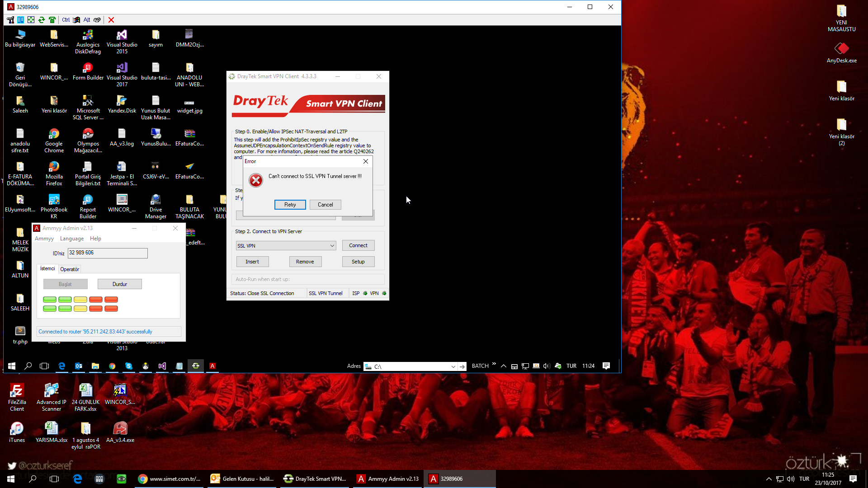
Task: Toggle full screen mode icon in Ammyy toolbar
Action: coord(31,20)
